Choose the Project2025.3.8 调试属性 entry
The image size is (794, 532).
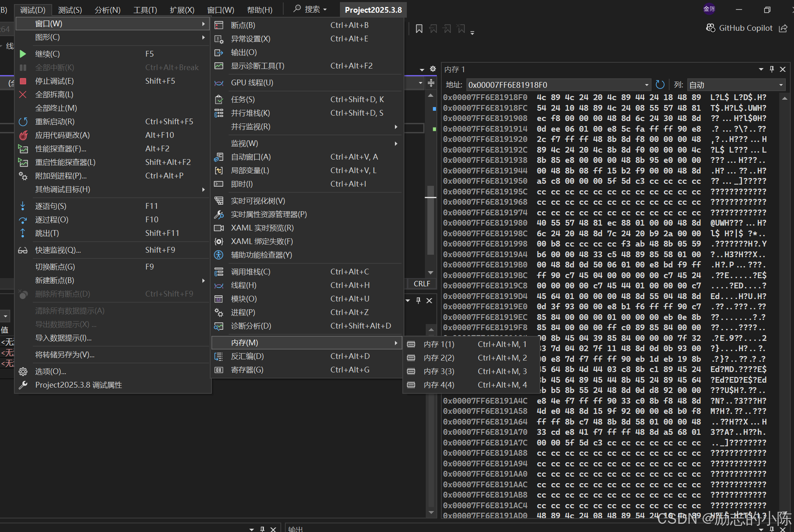(x=78, y=385)
